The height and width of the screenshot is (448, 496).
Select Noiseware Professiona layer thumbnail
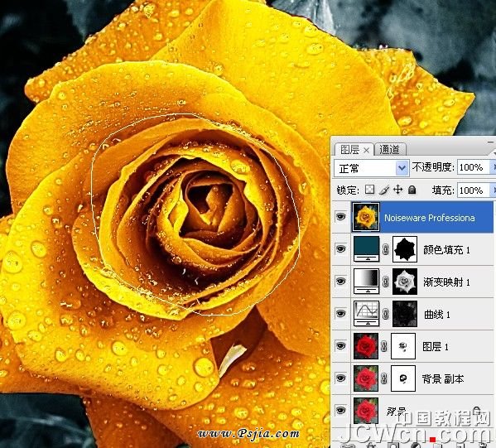point(366,217)
